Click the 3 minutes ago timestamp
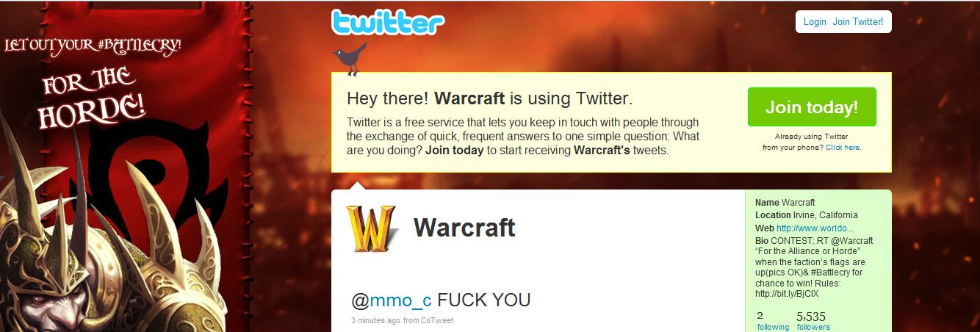Image resolution: width=980 pixels, height=332 pixels. tap(377, 321)
